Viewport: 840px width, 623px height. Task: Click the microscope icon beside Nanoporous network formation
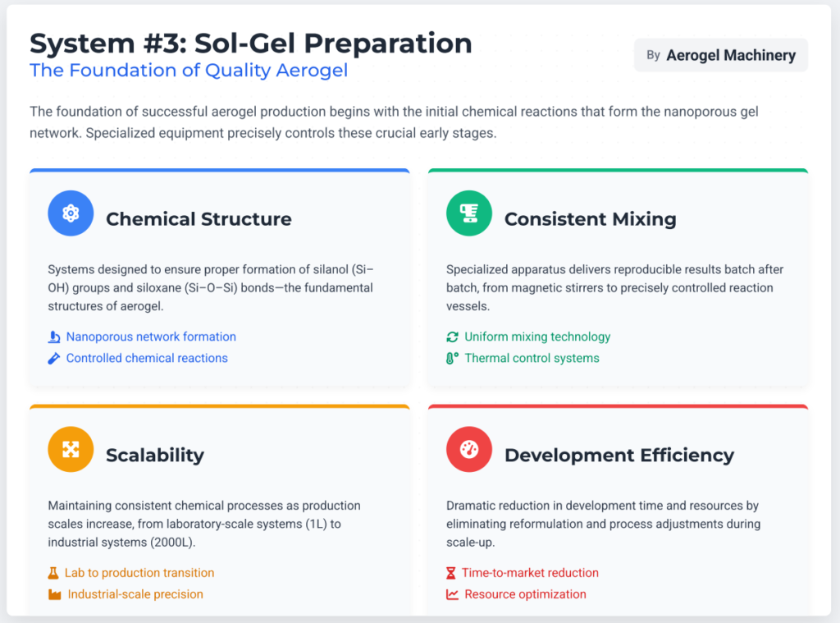coord(54,337)
